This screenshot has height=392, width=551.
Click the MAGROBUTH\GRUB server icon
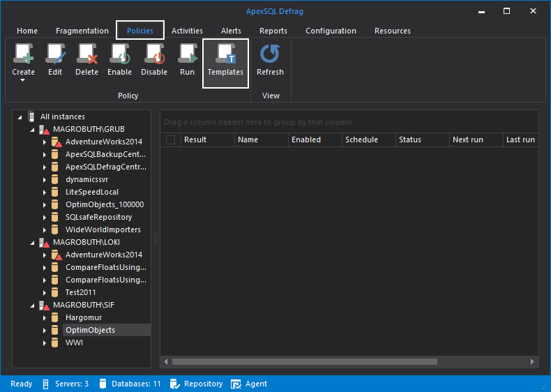click(44, 129)
